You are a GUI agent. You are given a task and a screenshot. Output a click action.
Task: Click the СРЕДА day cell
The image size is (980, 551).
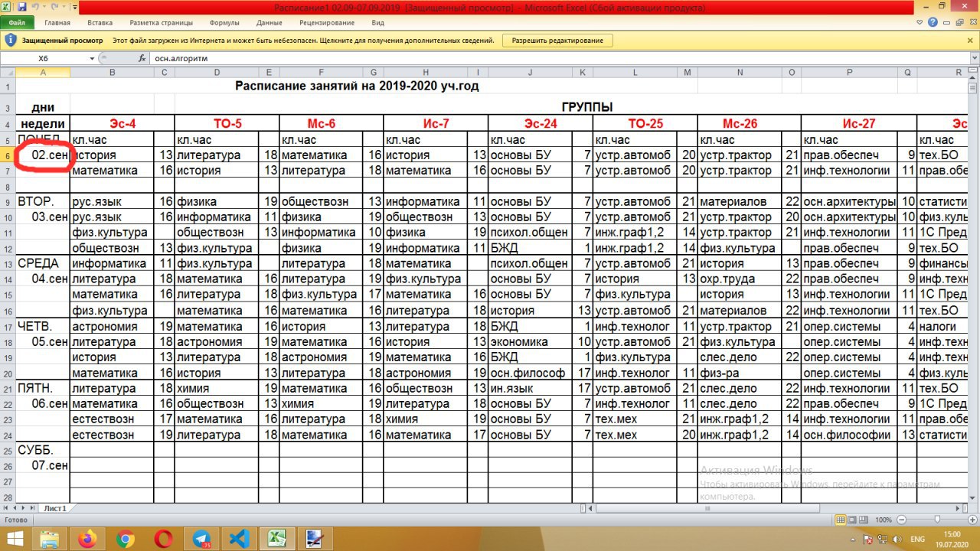[x=43, y=264]
